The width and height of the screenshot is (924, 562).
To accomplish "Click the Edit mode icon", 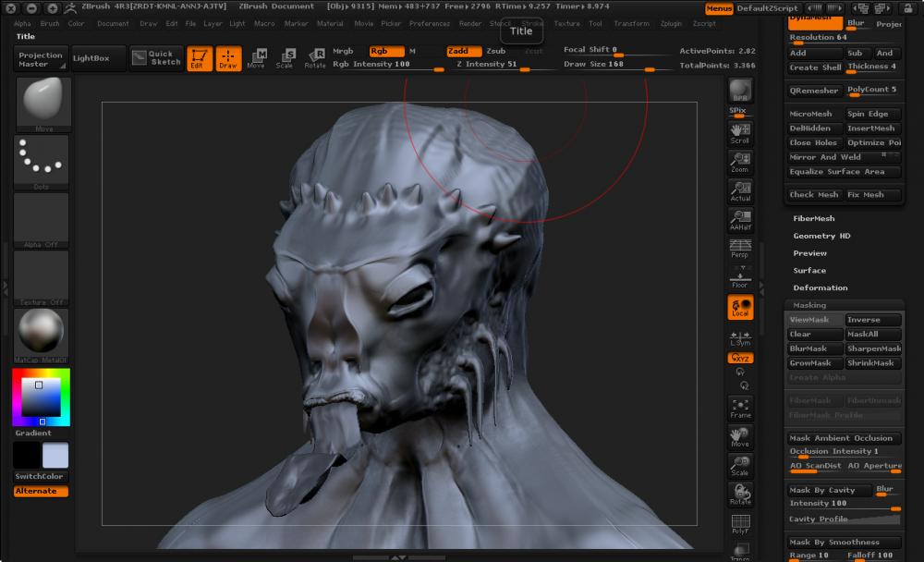I will 199,59.
